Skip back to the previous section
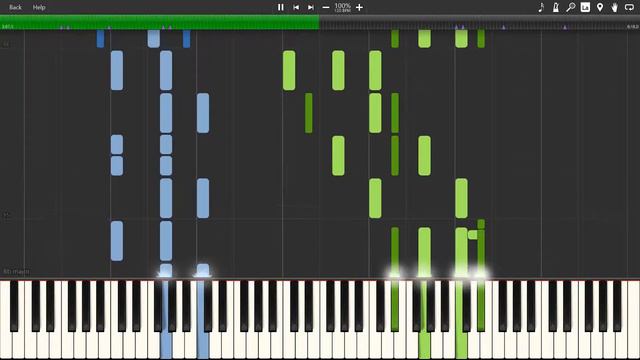Screen dimensions: 640x360 tap(296, 7)
